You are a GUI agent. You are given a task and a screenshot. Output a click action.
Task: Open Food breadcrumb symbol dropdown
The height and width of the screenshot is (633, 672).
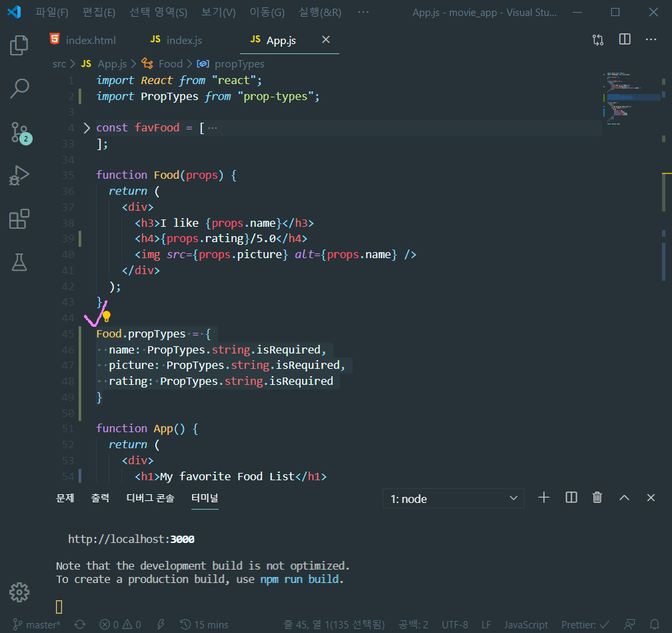162,64
